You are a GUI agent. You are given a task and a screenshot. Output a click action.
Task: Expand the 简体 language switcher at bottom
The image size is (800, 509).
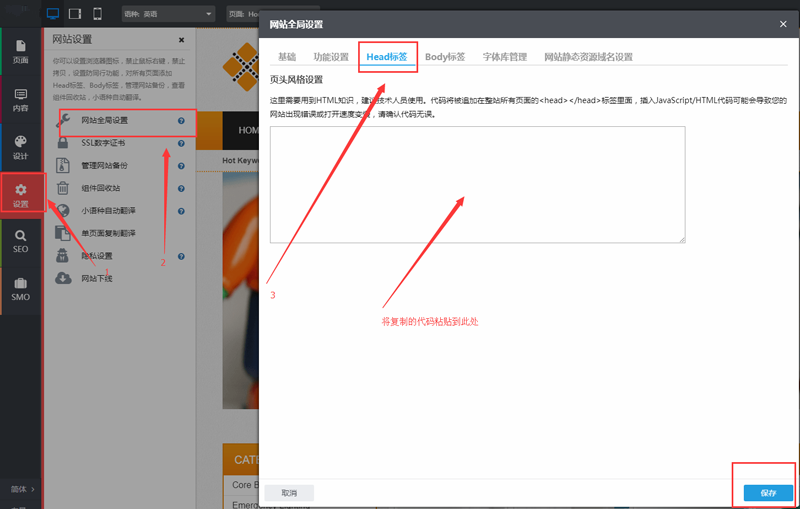20,489
